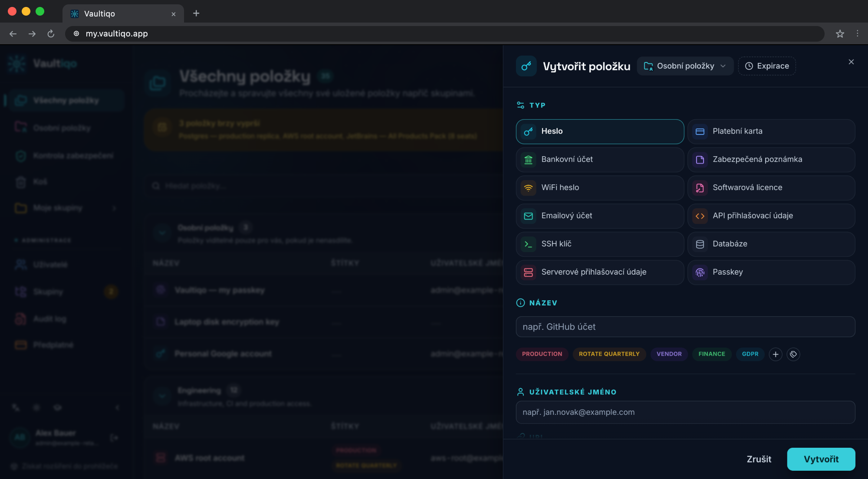868x479 pixels.
Task: Open the Osobní položky folder dropdown
Action: pyautogui.click(x=685, y=66)
